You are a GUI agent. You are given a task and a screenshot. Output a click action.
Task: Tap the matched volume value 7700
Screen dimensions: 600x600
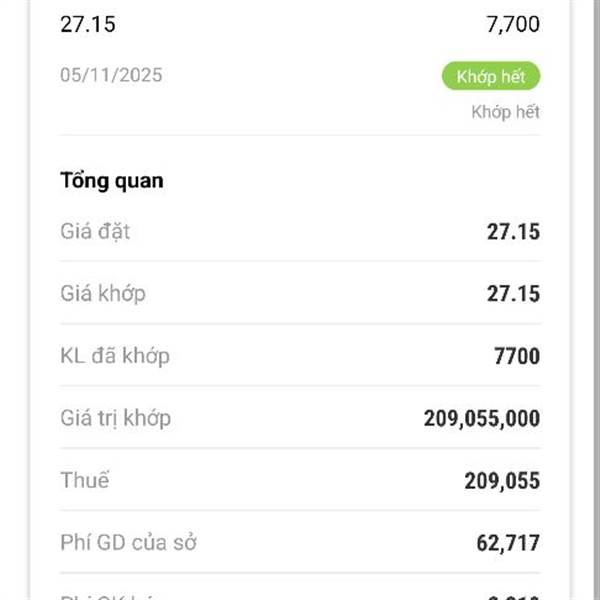(x=515, y=356)
